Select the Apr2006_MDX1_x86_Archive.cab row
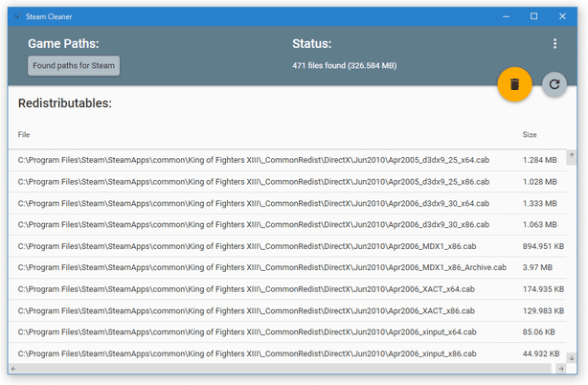The width and height of the screenshot is (588, 385). click(x=287, y=267)
